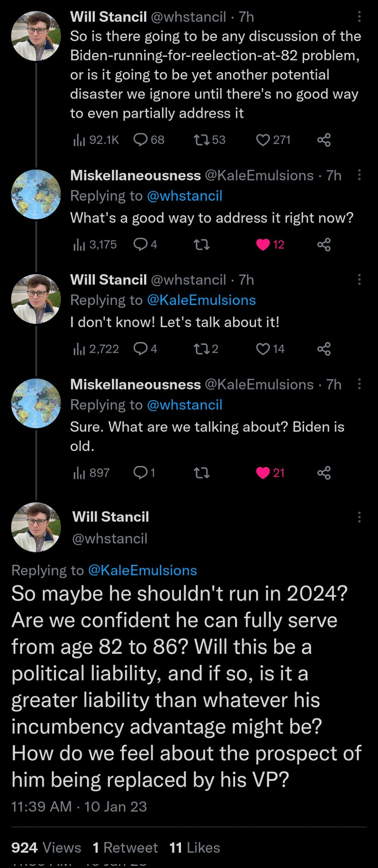Image resolution: width=378 pixels, height=868 pixels.
Task: Open @KaleEmulsions link in main tweet
Action: [142, 570]
